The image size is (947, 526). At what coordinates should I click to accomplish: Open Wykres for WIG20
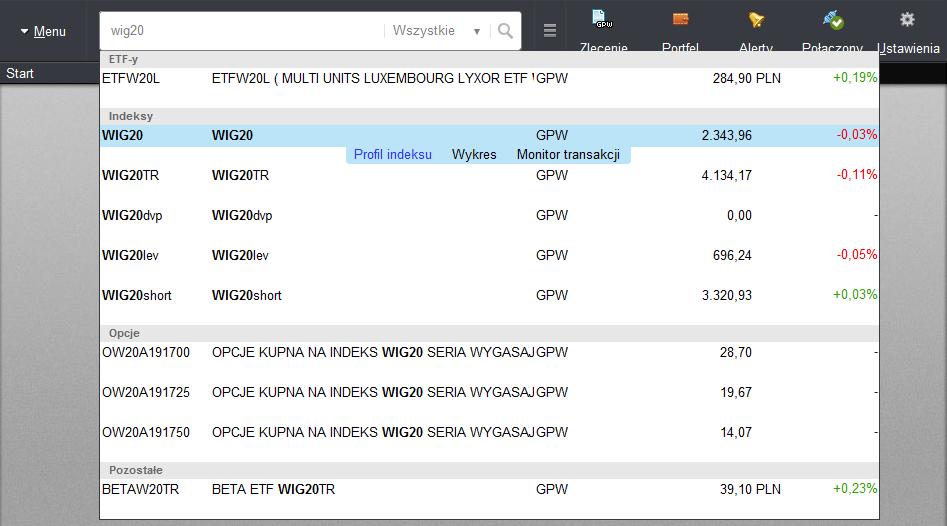point(474,155)
